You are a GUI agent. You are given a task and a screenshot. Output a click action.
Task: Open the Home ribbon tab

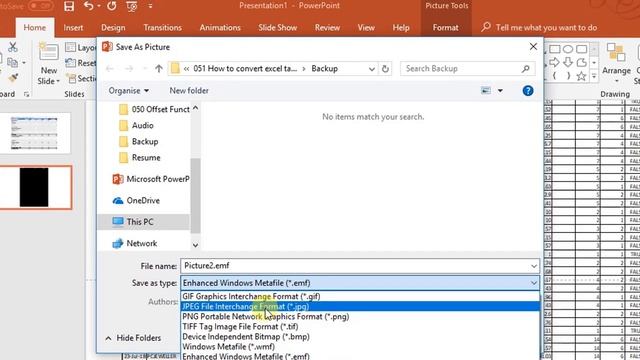tap(35, 27)
